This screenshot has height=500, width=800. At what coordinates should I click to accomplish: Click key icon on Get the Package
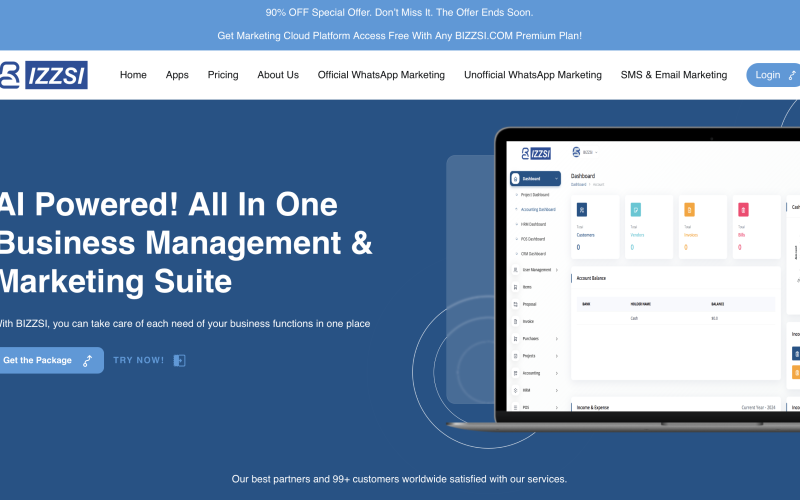click(88, 361)
